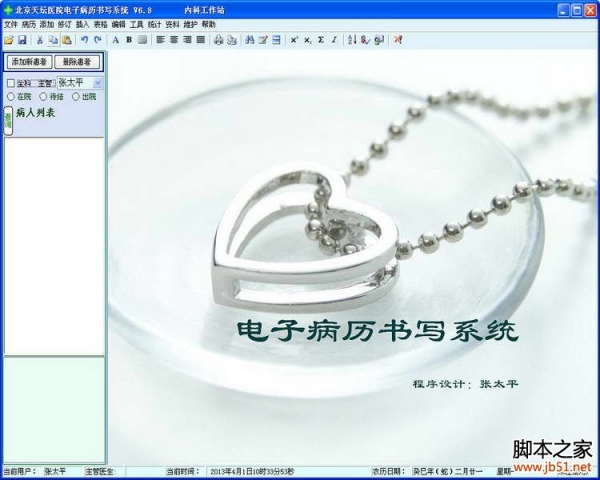Viewport: 600px width, 480px height.
Task: Open the 添加 menu
Action: [x=47, y=24]
